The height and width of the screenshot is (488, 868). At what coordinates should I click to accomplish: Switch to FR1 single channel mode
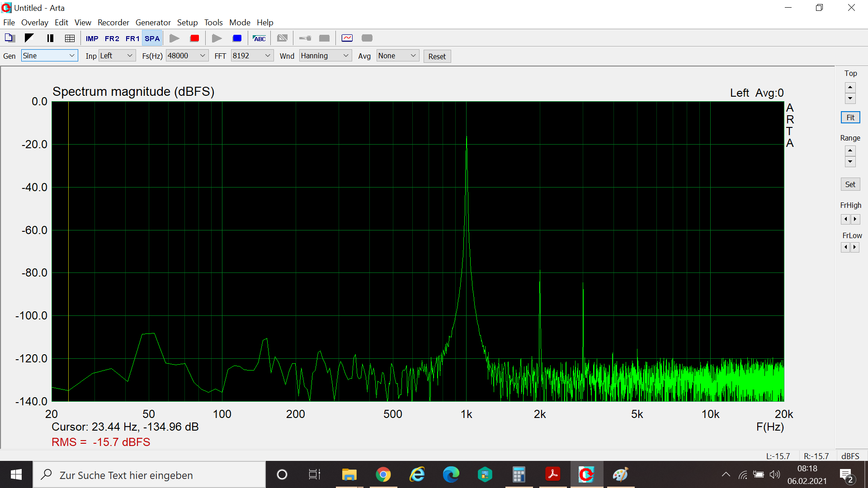132,38
